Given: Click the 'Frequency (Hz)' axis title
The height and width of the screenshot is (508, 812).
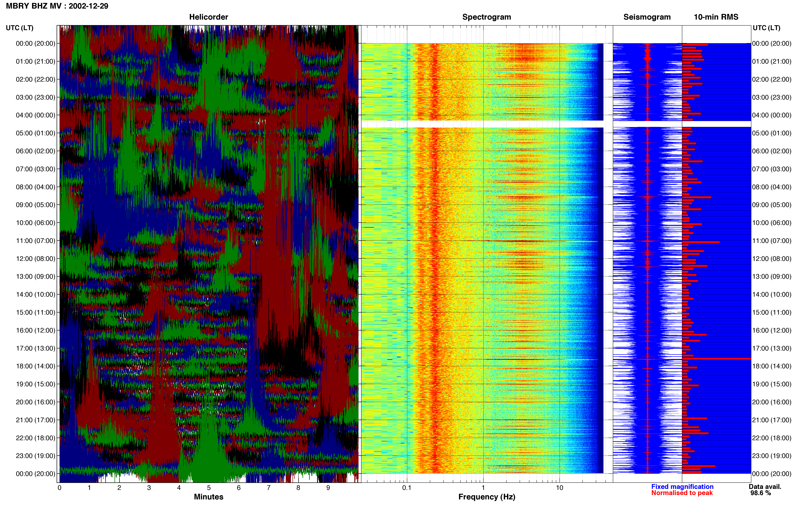Looking at the screenshot, I should click(x=487, y=497).
